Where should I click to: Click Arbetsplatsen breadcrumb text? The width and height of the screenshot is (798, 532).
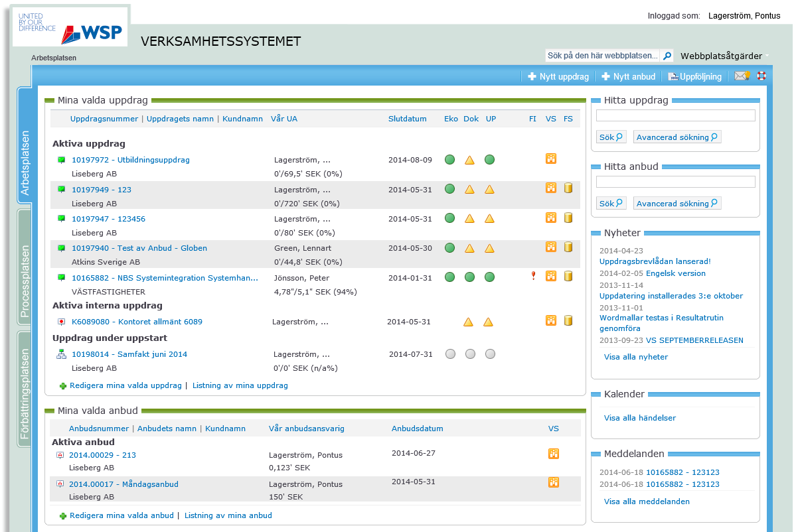coord(54,58)
